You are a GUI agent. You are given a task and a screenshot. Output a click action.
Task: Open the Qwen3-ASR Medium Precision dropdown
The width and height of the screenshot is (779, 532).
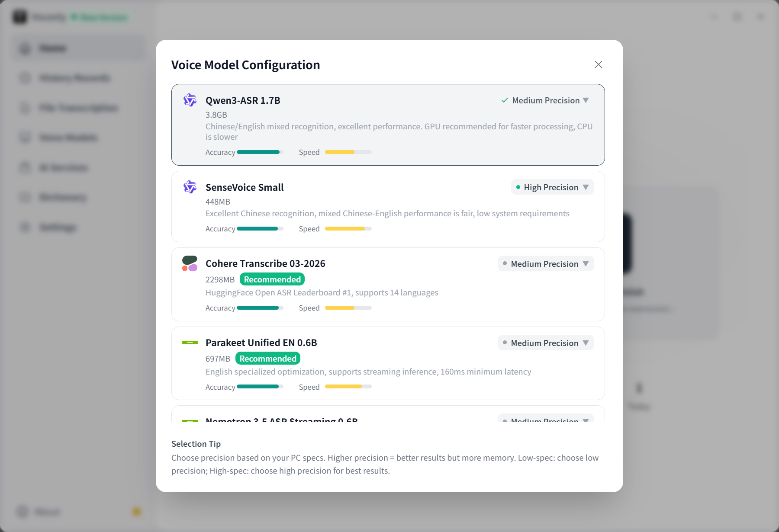tap(545, 100)
